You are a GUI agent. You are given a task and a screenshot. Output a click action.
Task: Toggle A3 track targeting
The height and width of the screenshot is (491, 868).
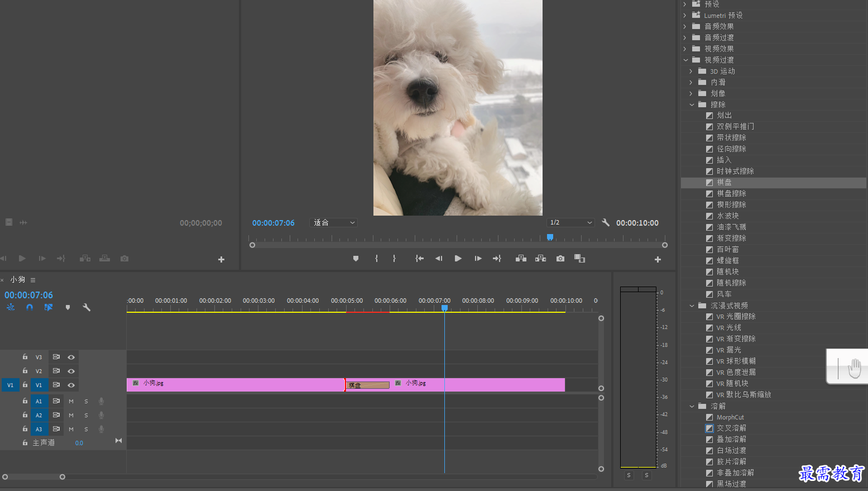39,429
